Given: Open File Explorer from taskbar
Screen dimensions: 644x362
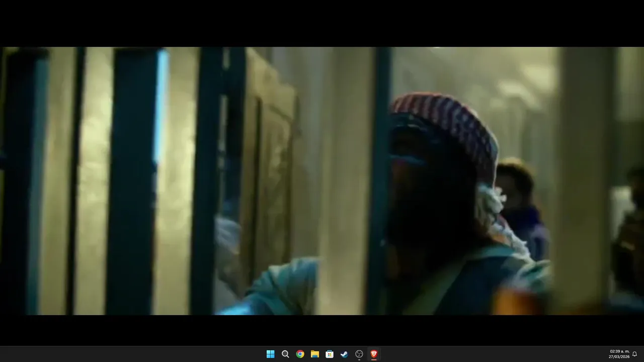Looking at the screenshot, I should [x=315, y=354].
